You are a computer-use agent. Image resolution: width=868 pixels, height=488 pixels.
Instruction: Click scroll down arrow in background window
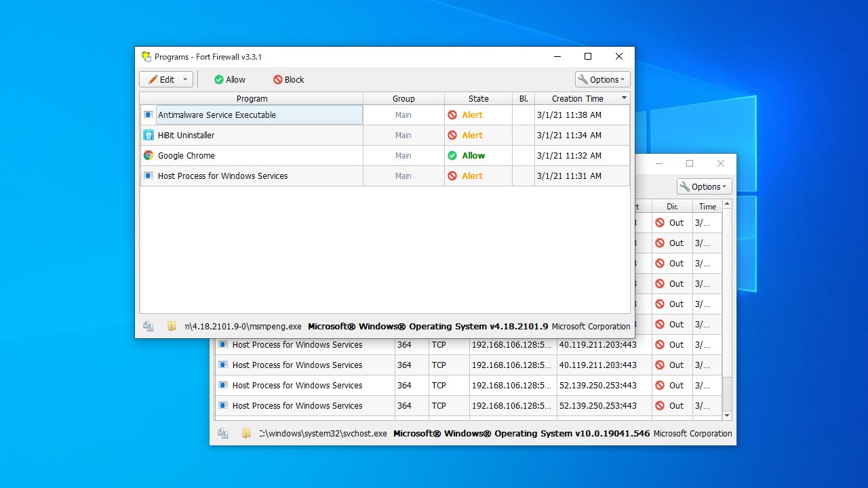click(727, 415)
